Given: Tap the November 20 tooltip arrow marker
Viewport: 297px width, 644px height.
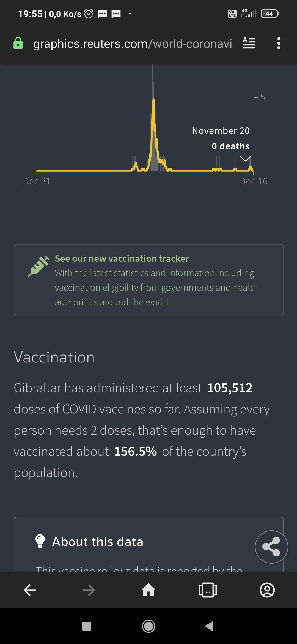Looking at the screenshot, I should (245, 159).
